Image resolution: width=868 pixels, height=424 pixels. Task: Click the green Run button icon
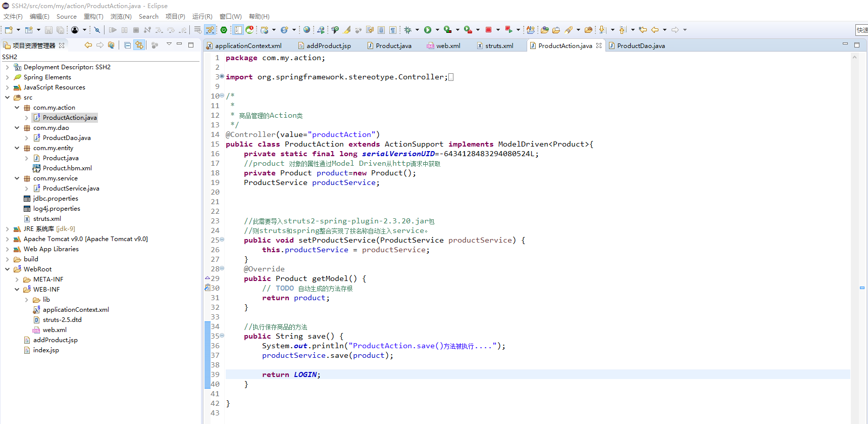coord(428,30)
